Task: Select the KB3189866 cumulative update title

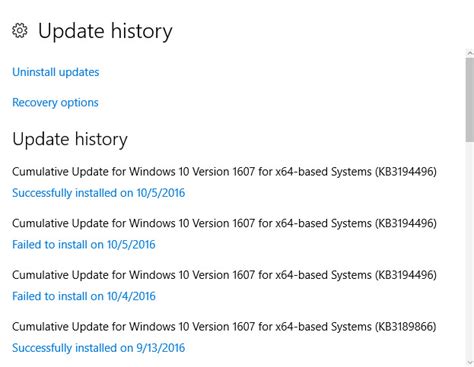Action: tap(224, 327)
